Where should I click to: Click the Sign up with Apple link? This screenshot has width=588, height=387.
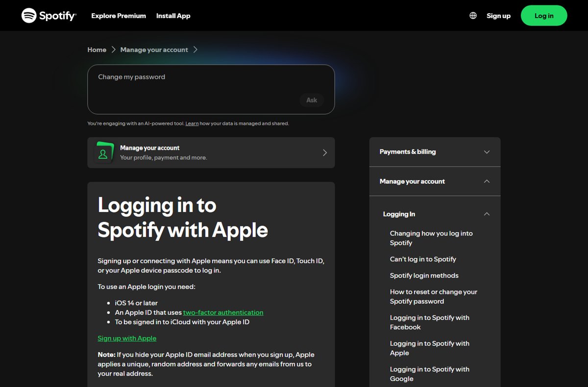click(x=127, y=338)
